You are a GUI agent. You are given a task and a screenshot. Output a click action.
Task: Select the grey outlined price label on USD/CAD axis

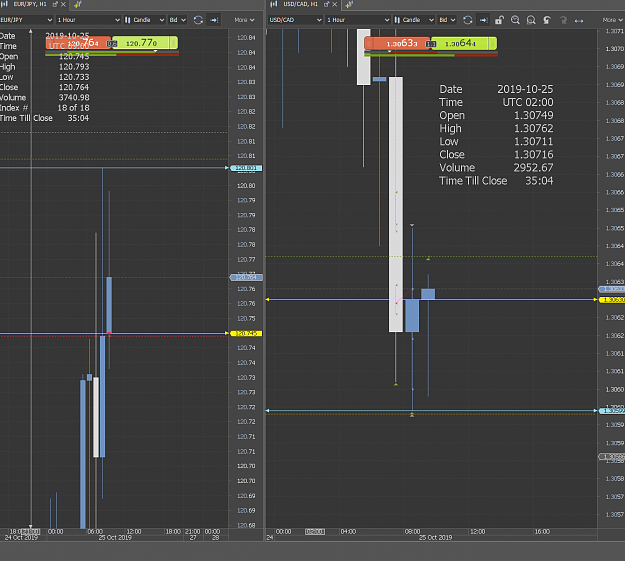(x=612, y=457)
